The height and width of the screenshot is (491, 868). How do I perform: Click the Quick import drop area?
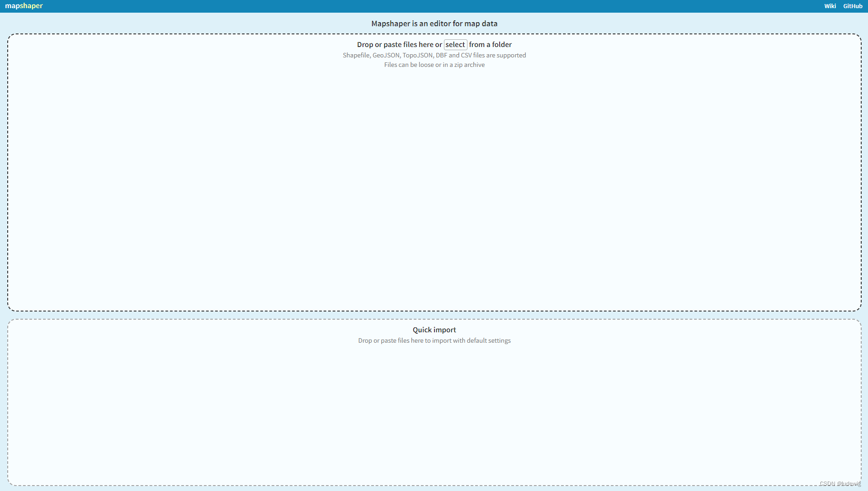pos(434,402)
